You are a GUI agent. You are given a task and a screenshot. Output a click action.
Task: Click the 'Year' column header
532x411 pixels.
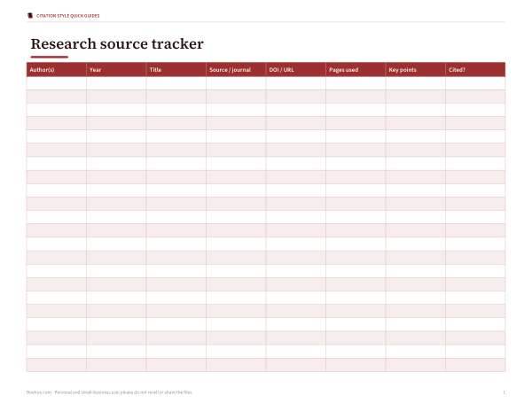click(x=116, y=69)
